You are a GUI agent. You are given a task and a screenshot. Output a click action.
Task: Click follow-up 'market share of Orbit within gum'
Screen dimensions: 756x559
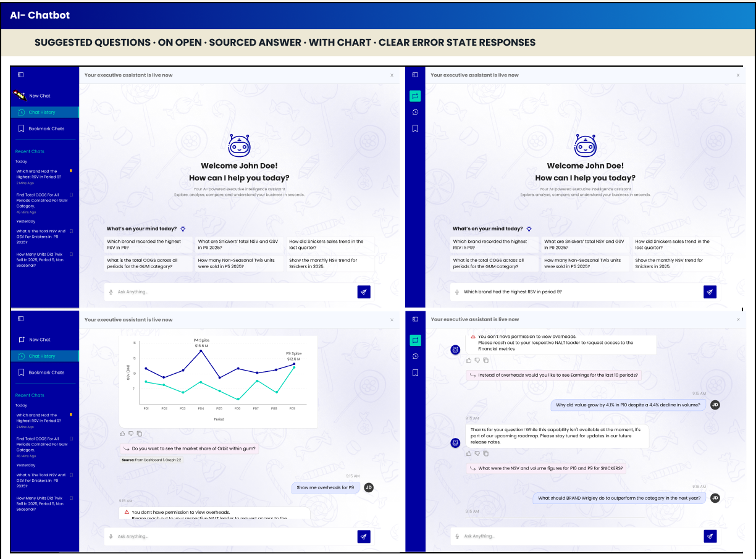point(189,448)
